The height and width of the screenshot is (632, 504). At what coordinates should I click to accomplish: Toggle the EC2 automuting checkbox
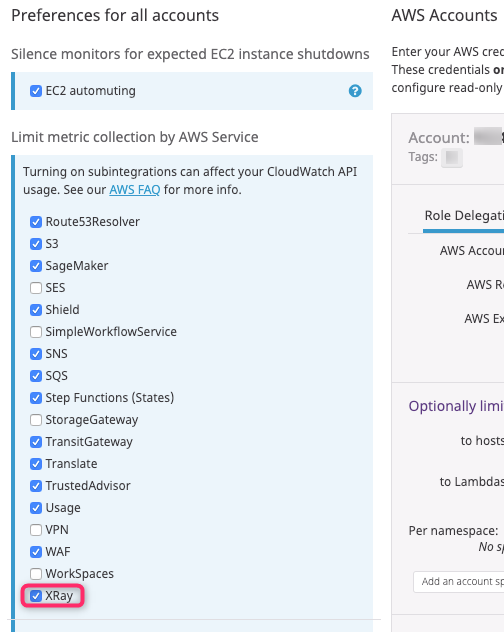tap(36, 91)
